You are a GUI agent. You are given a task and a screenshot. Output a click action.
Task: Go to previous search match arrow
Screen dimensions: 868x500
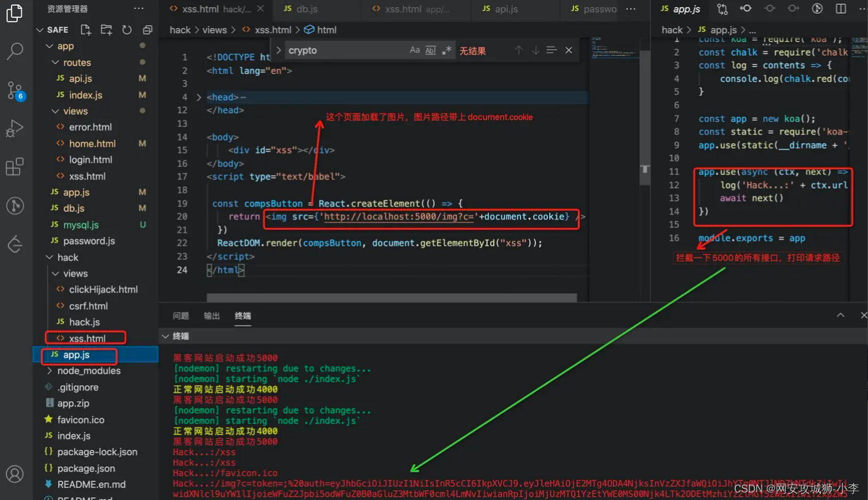point(519,50)
